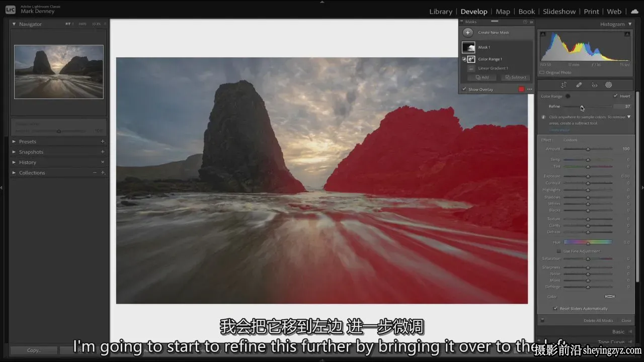644x362 pixels.
Task: Select the Mask 1 thumbnail
Action: pyautogui.click(x=468, y=47)
